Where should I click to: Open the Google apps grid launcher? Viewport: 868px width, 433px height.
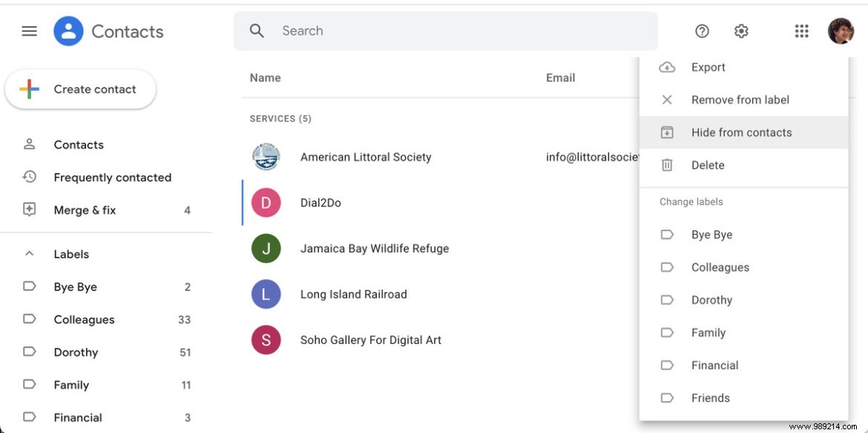click(801, 30)
